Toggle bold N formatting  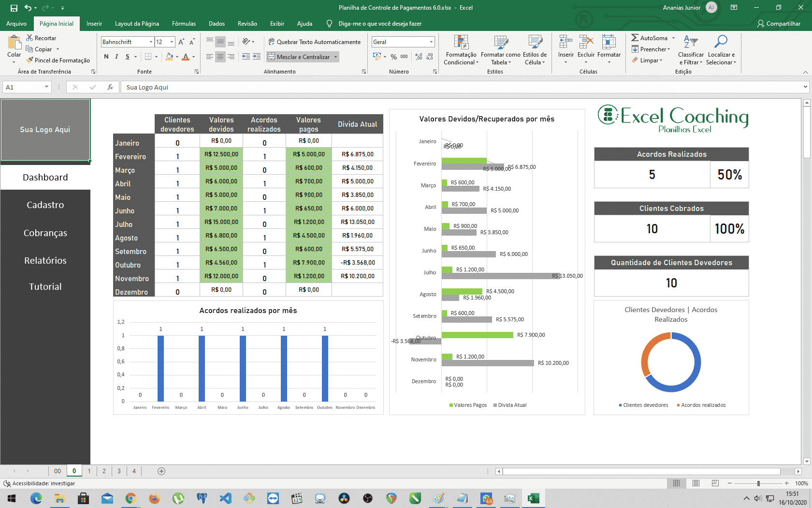coord(106,57)
